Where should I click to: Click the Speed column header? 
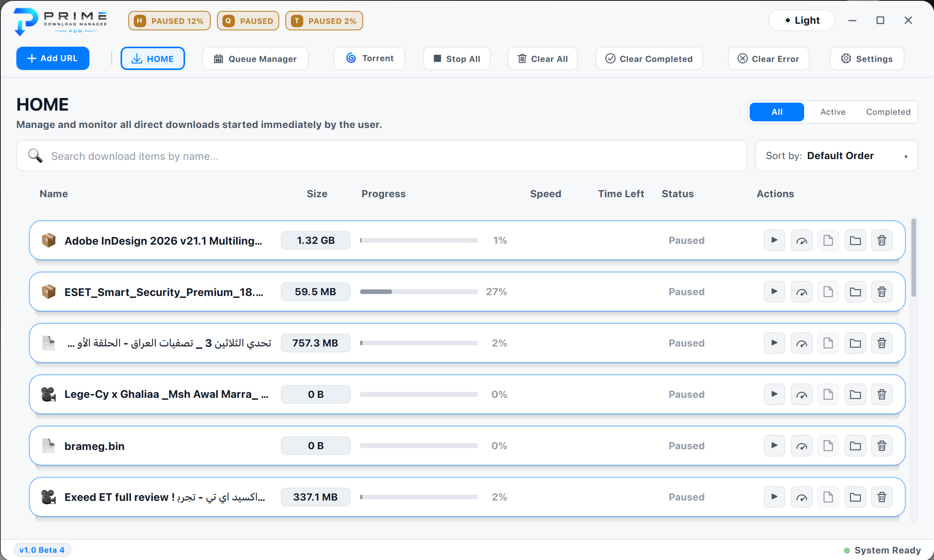[546, 194]
